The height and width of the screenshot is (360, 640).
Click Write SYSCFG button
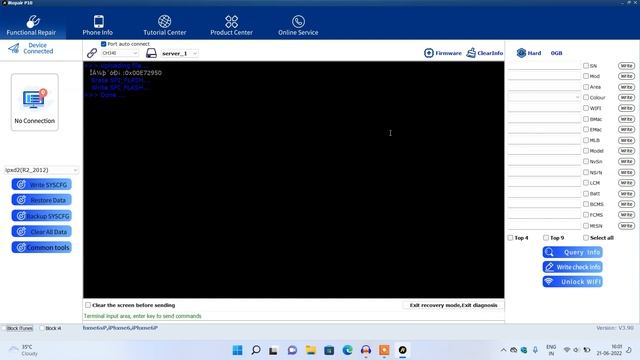coord(42,184)
